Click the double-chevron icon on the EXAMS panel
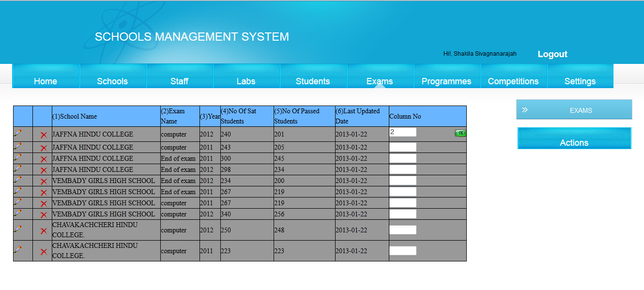The image size is (644, 290). pos(524,109)
